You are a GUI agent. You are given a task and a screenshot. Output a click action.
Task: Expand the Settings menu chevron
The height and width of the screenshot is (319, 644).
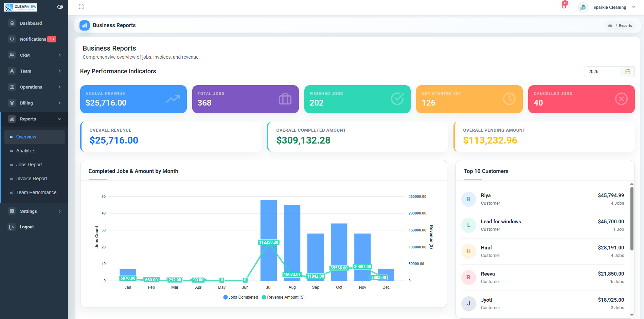60,211
